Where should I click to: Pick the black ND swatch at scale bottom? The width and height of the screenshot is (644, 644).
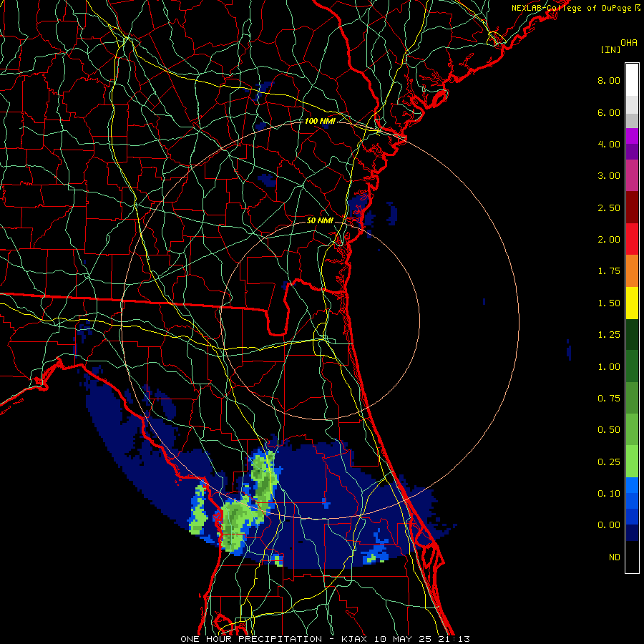tap(632, 557)
